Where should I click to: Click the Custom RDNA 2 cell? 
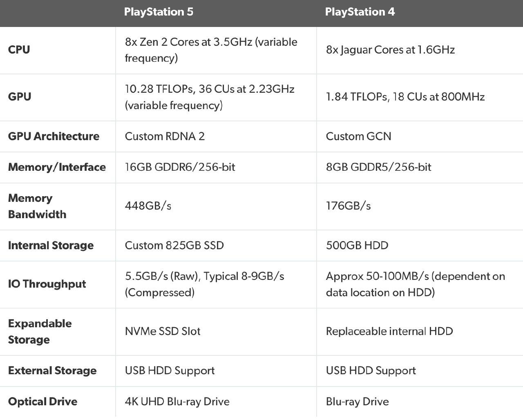(165, 136)
